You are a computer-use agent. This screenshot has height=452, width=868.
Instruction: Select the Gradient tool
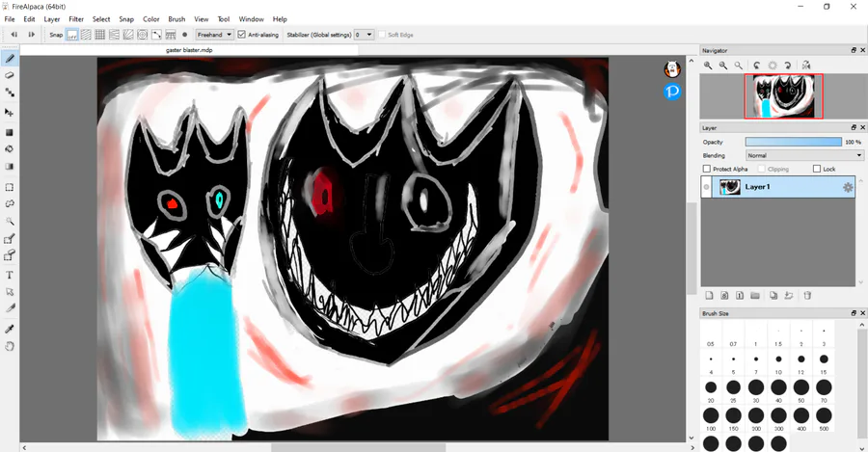tap(10, 166)
